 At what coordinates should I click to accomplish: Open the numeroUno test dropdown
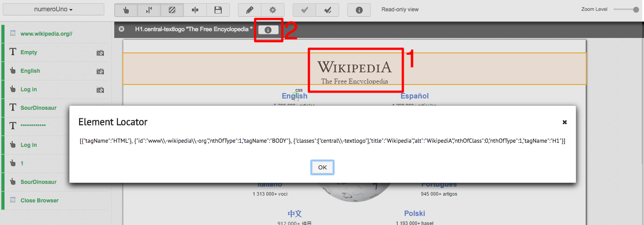point(53,9)
